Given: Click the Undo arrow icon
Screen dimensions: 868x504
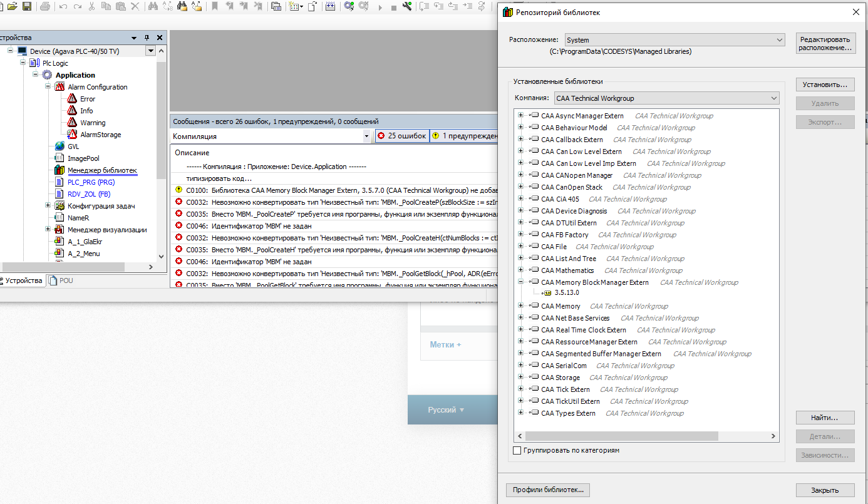Looking at the screenshot, I should point(63,6).
